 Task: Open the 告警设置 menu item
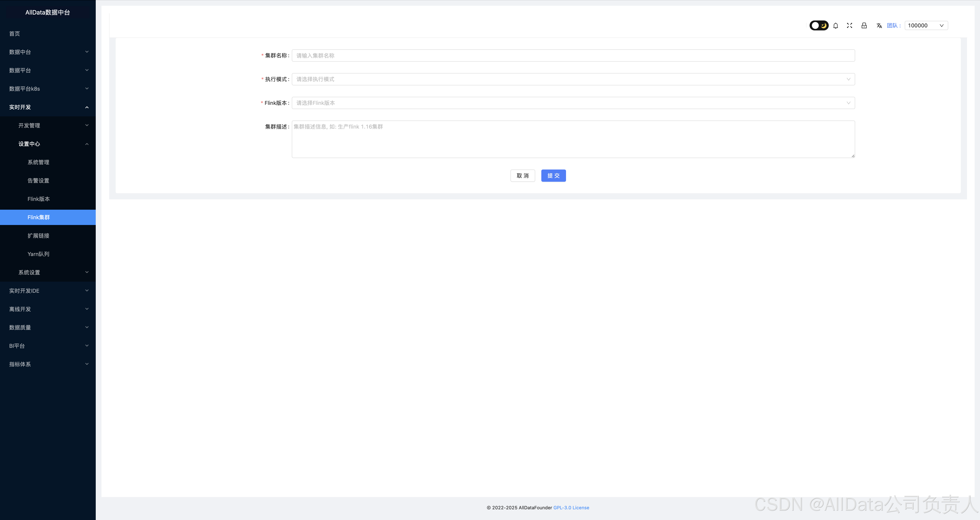(x=38, y=181)
